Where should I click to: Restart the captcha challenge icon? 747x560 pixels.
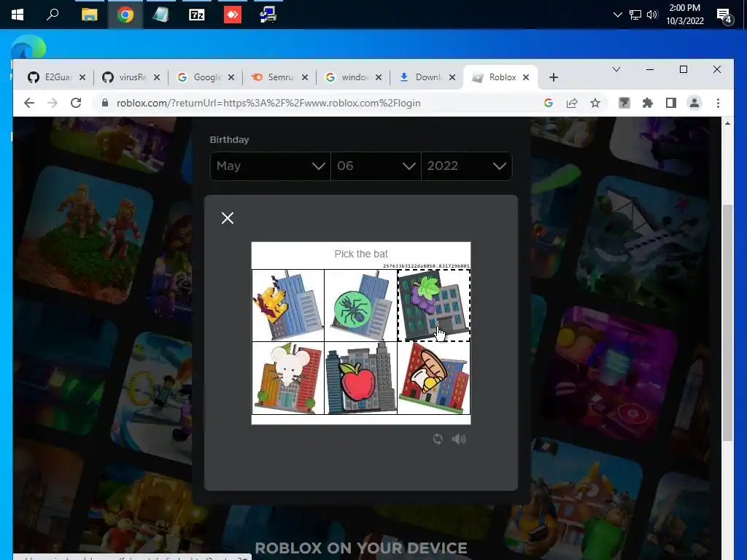(438, 439)
